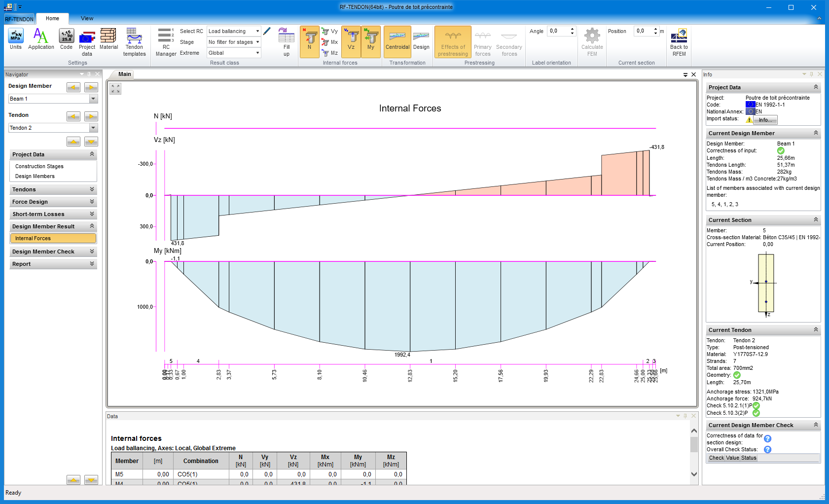
Task: Open the Extreme dropdown set to Global
Action: (234, 53)
